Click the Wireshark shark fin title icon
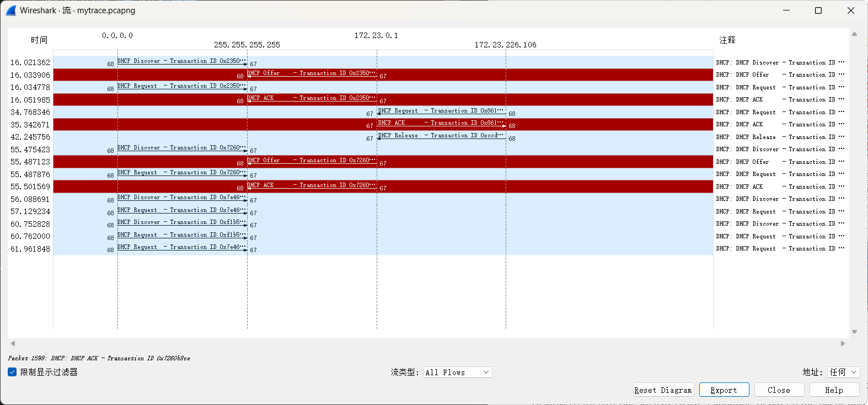Viewport: 868px width, 405px height. point(11,10)
